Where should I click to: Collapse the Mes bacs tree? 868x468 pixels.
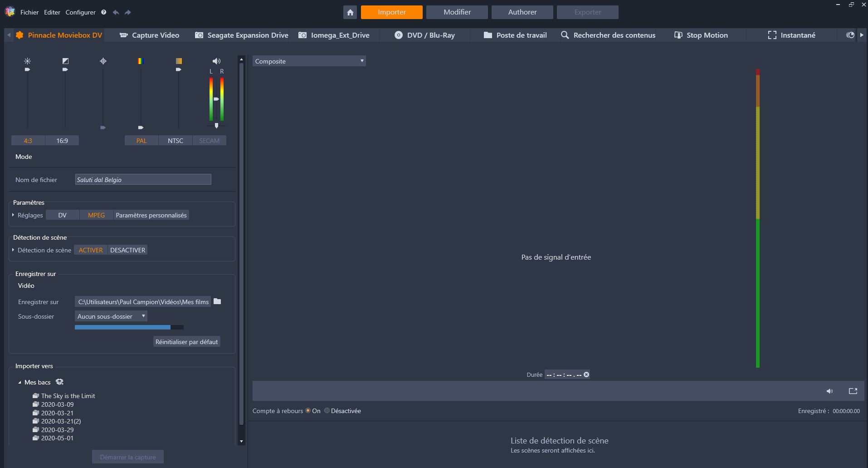click(20, 383)
